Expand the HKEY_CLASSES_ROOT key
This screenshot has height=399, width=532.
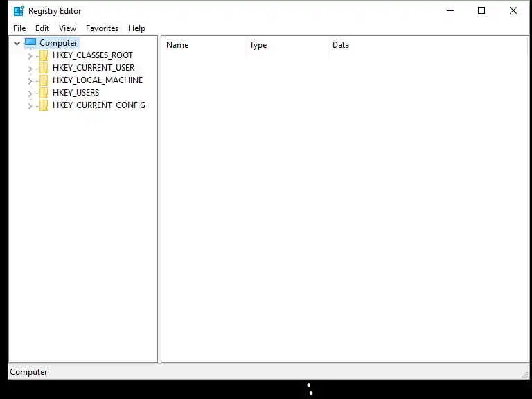point(30,56)
